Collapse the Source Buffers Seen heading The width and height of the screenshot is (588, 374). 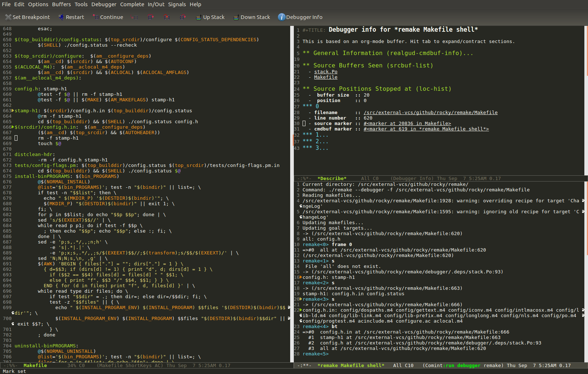click(368, 66)
